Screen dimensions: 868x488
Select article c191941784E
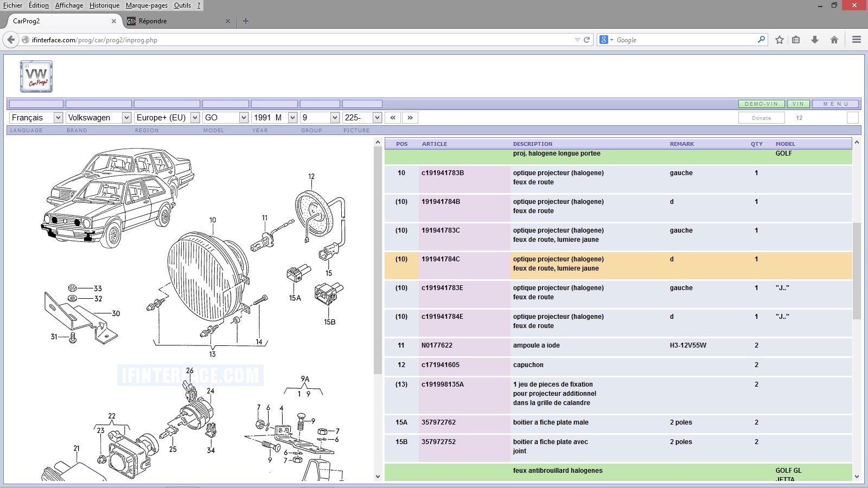(442, 317)
